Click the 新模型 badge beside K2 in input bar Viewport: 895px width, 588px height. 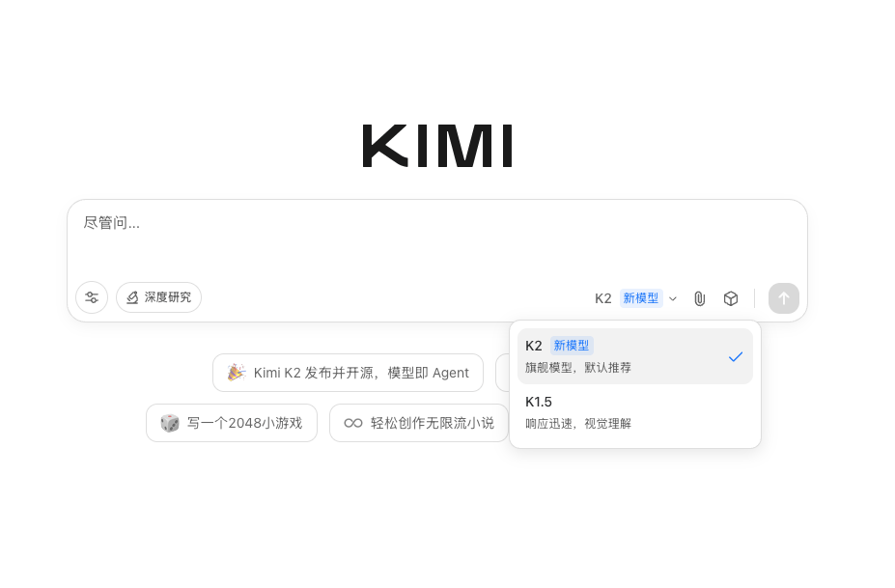coord(641,298)
